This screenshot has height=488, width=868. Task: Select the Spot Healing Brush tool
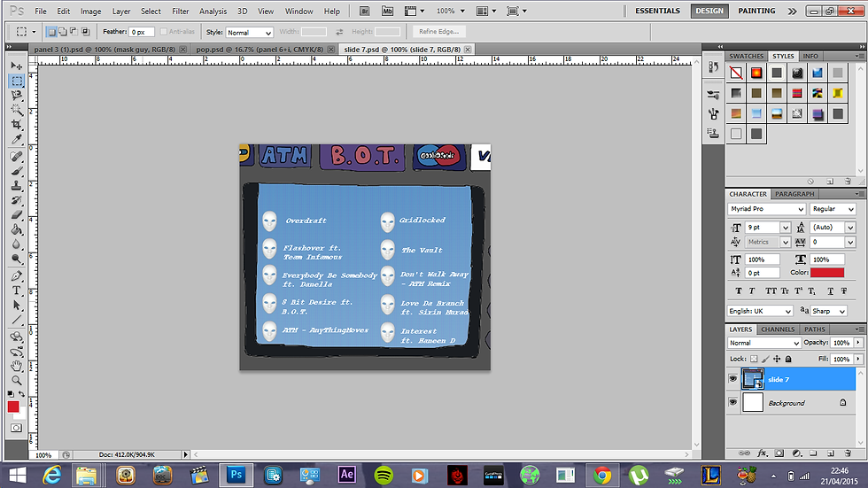[x=17, y=157]
